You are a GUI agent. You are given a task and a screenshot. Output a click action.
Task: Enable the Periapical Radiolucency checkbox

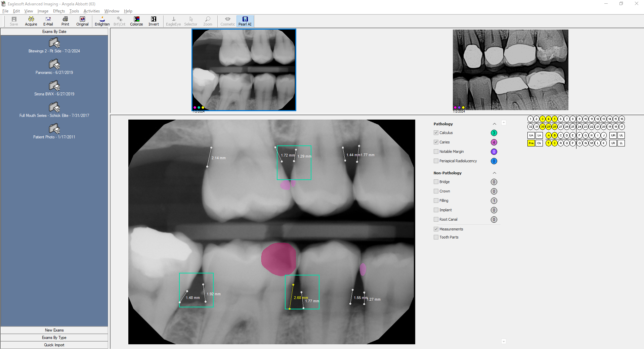point(436,161)
